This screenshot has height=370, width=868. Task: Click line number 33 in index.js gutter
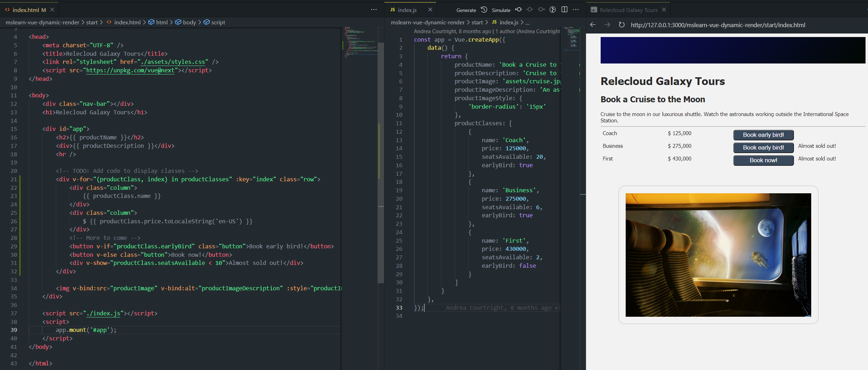pyautogui.click(x=399, y=308)
